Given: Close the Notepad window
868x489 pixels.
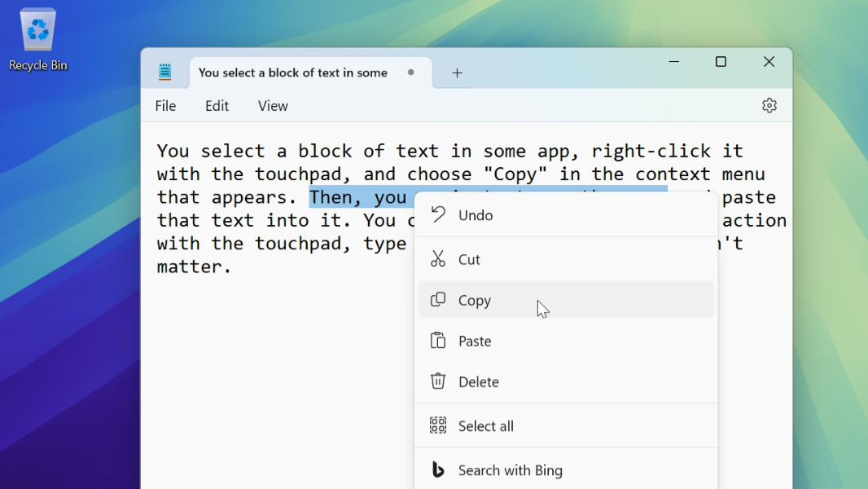Looking at the screenshot, I should pyautogui.click(x=769, y=62).
